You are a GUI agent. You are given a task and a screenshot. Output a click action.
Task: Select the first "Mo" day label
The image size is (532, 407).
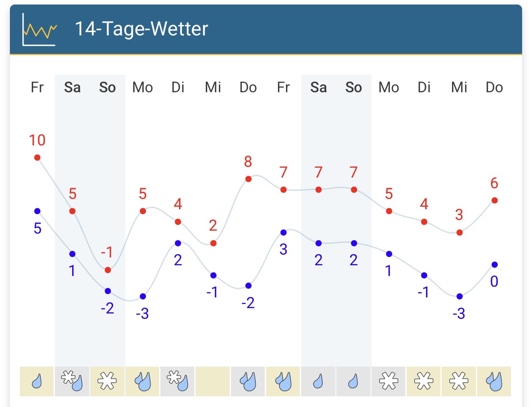pyautogui.click(x=143, y=87)
